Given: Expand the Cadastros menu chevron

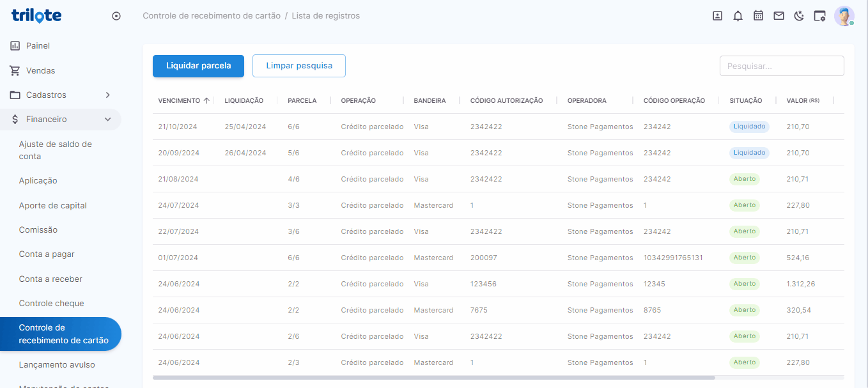Looking at the screenshot, I should point(107,95).
